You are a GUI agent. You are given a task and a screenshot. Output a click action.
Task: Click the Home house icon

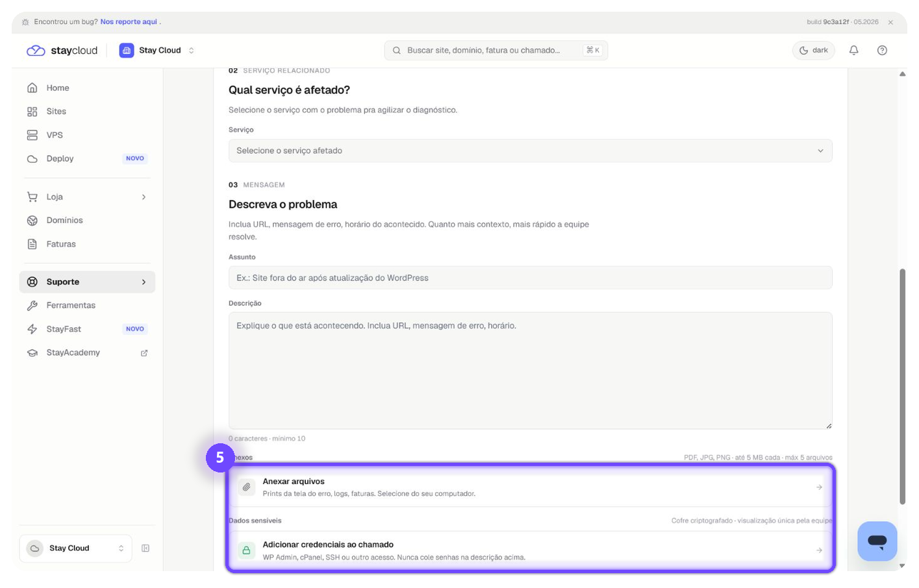pos(32,88)
